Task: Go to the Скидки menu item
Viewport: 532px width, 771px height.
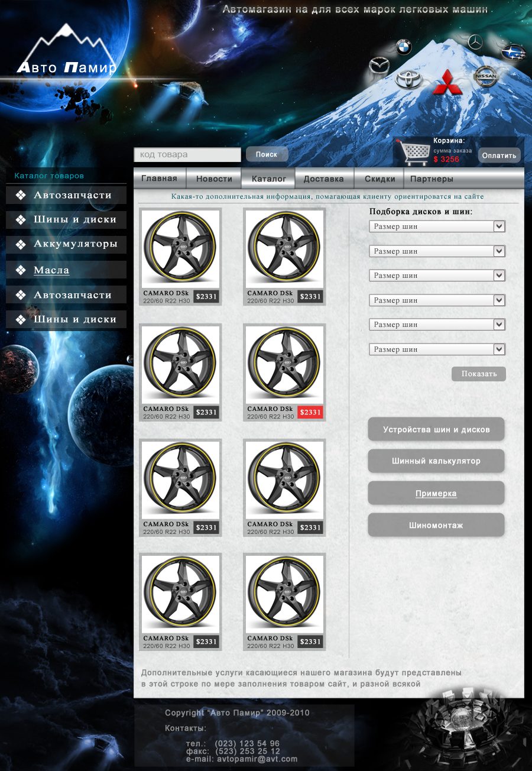Action: click(379, 179)
